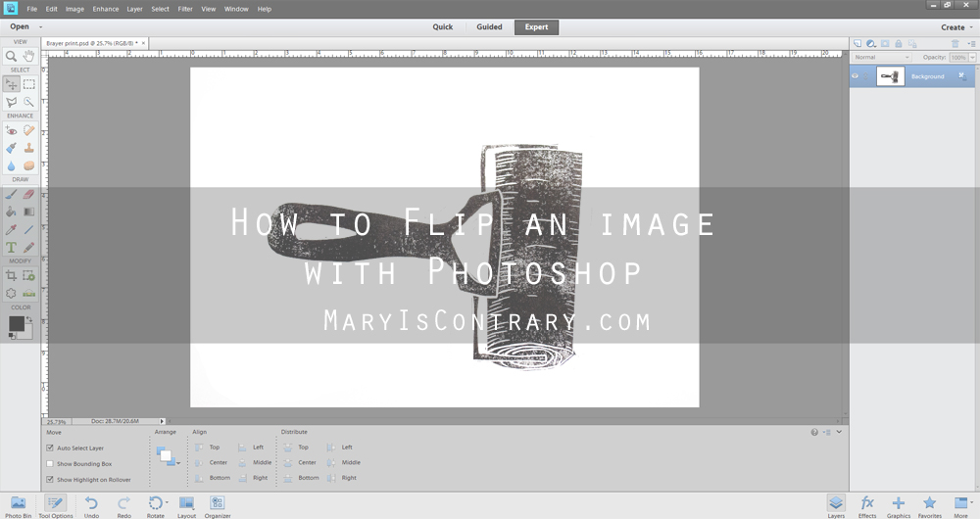Screen dimensions: 980x519
Task: Switch foreground and background colors
Action: point(28,320)
